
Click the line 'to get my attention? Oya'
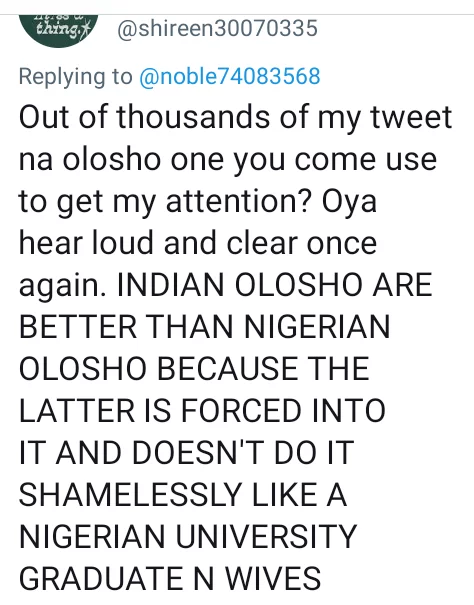click(198, 202)
